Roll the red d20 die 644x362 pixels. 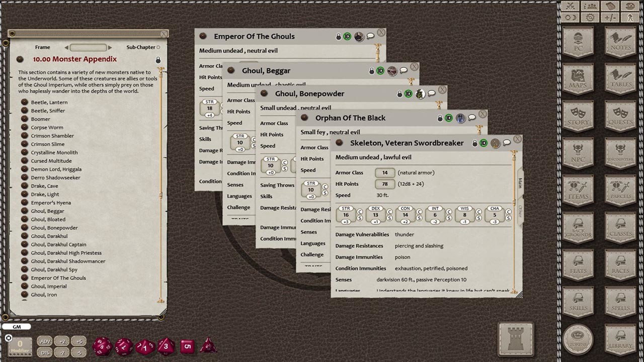(x=102, y=347)
